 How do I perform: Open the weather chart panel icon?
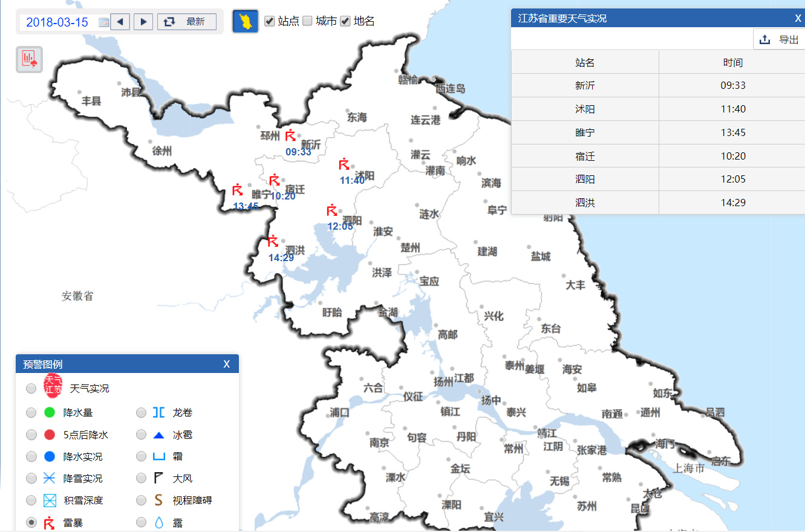[29, 59]
